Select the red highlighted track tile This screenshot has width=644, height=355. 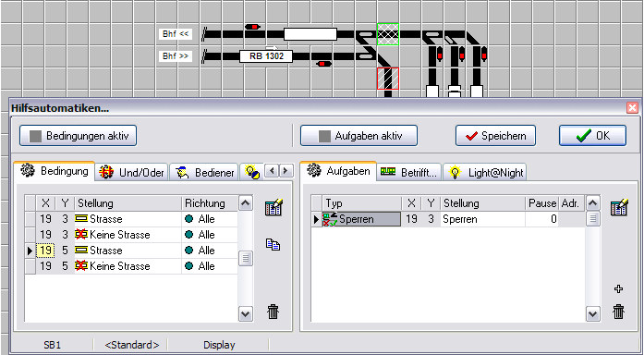[388, 79]
